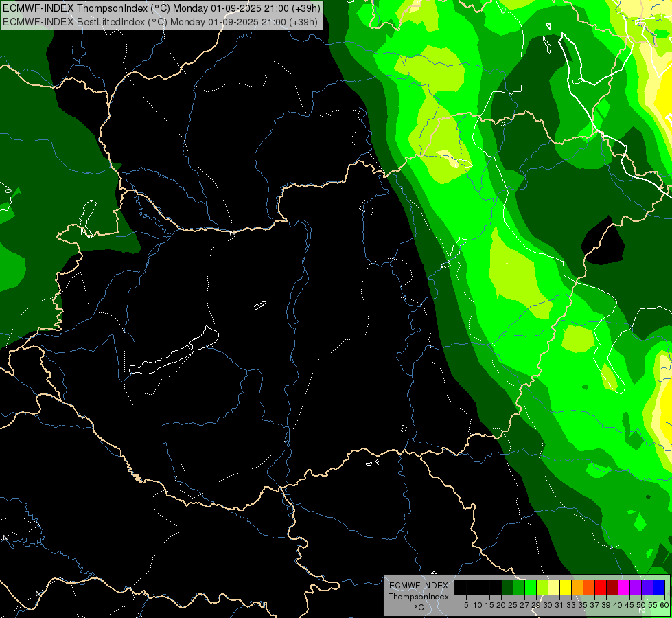Click the legend title 'ECMWF-INDEX'
672x618 pixels.
pos(419,586)
